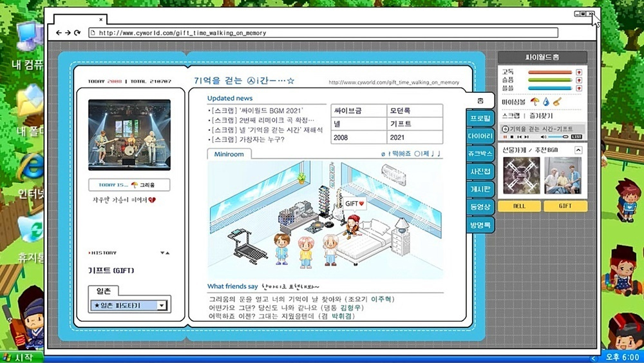Click friend name 박휘겸
This screenshot has height=363, width=644.
point(342,316)
